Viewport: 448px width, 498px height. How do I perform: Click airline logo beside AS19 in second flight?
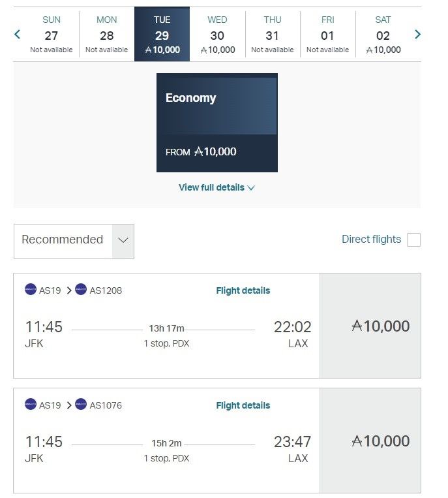coord(31,405)
